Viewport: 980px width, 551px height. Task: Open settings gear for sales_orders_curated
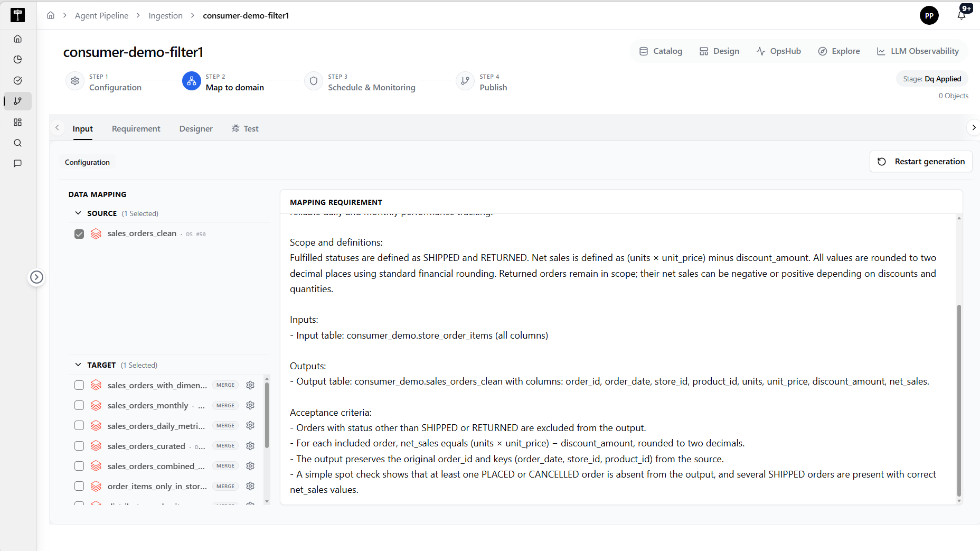point(250,446)
